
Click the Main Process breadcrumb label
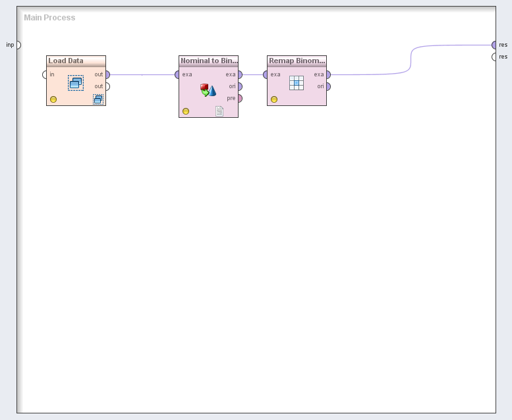49,18
